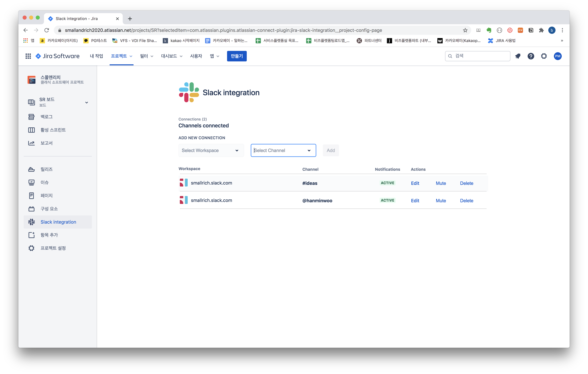Mute the #ideas channel connection

coord(441,183)
